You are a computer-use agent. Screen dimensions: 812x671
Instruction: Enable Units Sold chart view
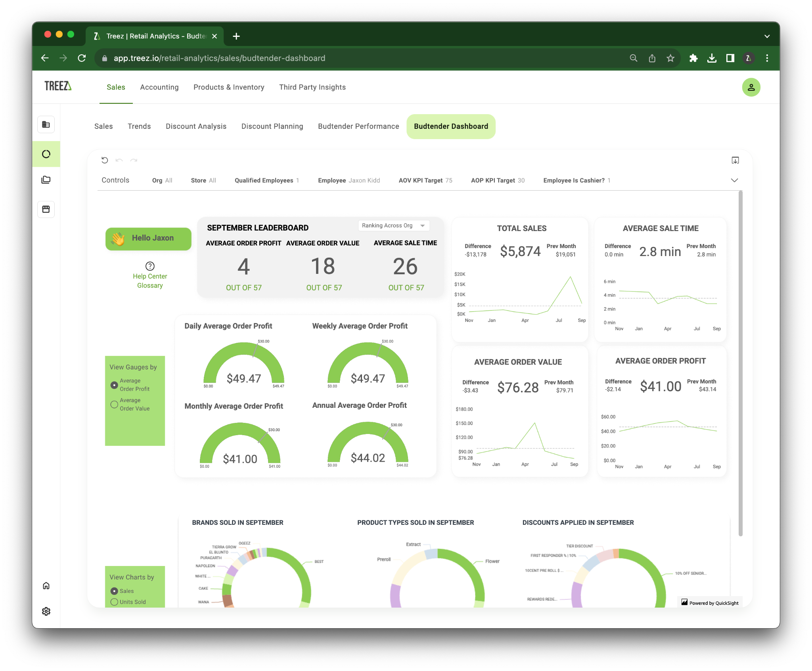click(114, 602)
